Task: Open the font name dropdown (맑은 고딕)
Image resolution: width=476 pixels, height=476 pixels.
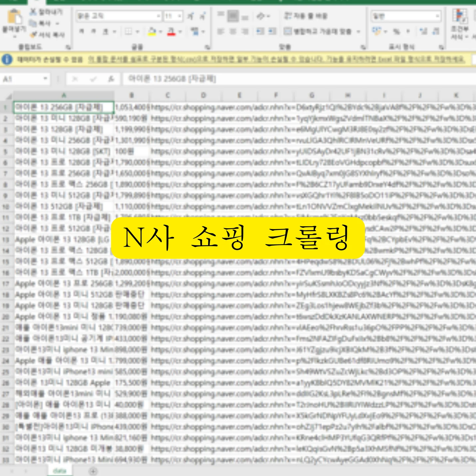Action: 158,16
